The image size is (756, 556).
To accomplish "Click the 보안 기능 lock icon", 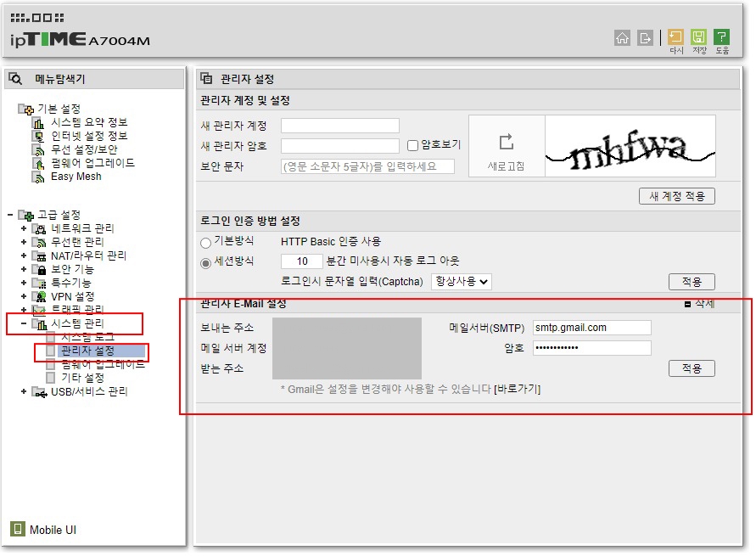I will 39,269.
